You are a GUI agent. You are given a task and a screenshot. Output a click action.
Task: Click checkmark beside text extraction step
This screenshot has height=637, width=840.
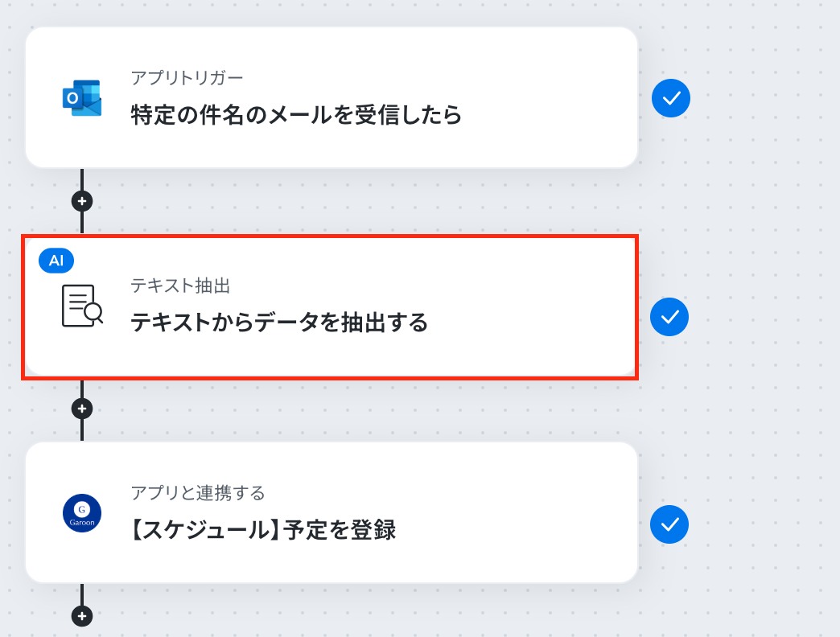pyautogui.click(x=669, y=317)
